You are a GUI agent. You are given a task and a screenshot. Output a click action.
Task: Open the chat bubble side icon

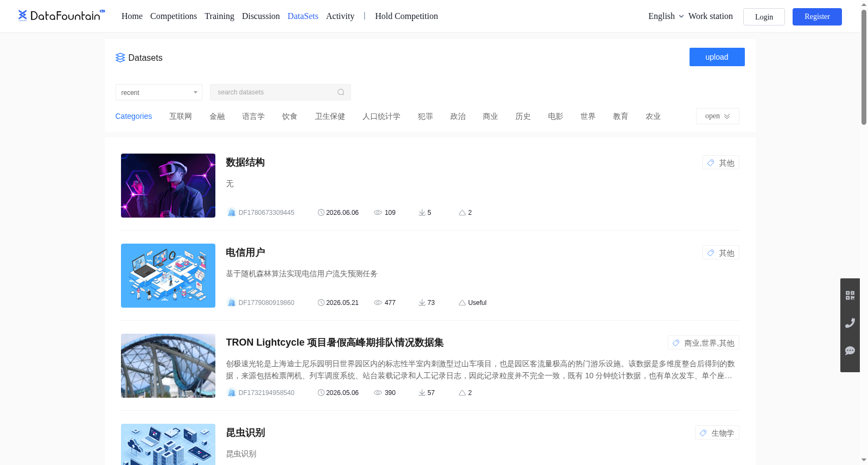(x=850, y=351)
